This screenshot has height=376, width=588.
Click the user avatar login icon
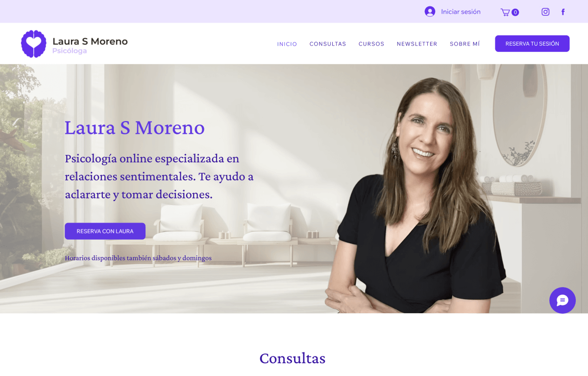[x=430, y=11]
